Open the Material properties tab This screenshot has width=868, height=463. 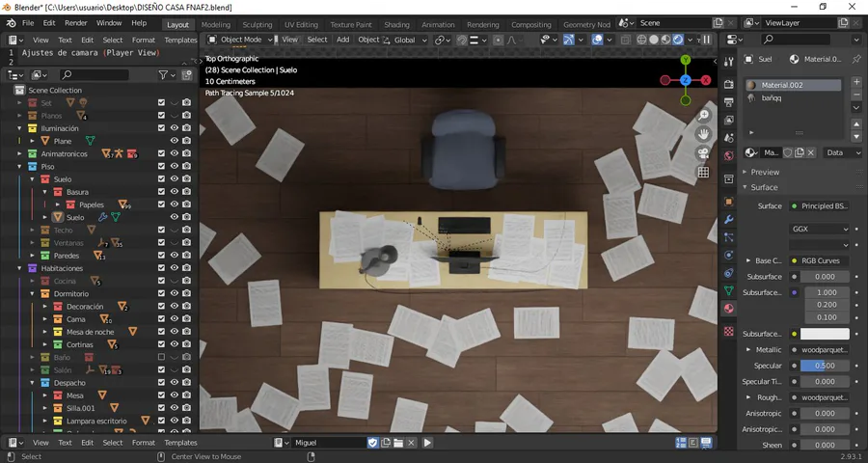coord(728,309)
